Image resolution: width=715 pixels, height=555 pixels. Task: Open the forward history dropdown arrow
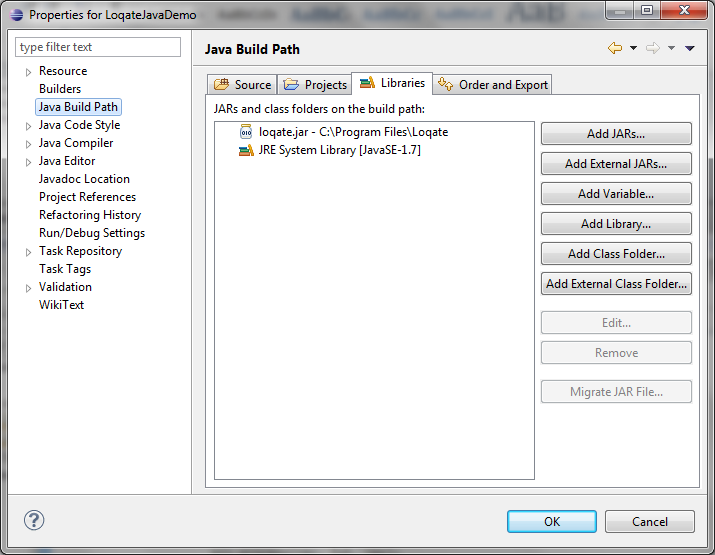pos(671,48)
